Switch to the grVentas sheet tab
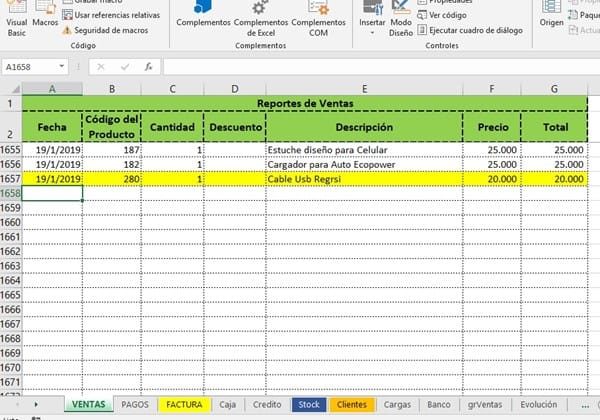Screen dimensions: 600x420 pyautogui.click(x=485, y=404)
